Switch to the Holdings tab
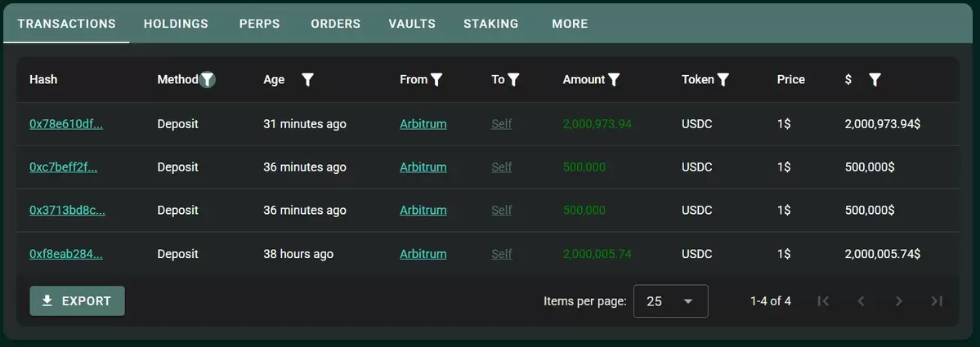Screen dimensions: 980x347 [176, 24]
